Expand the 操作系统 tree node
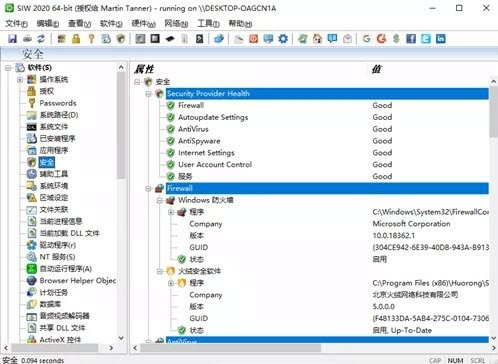The height and width of the screenshot is (364, 498). [x=20, y=80]
